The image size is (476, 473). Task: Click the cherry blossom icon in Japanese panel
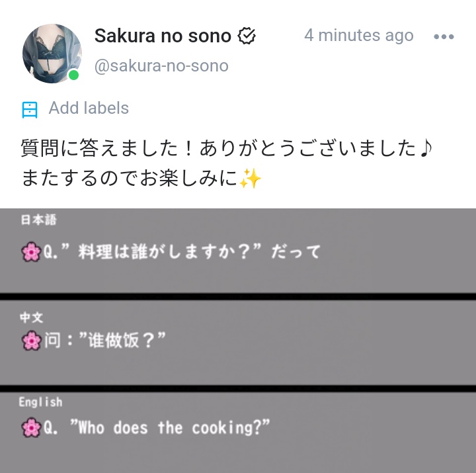pyautogui.click(x=31, y=252)
